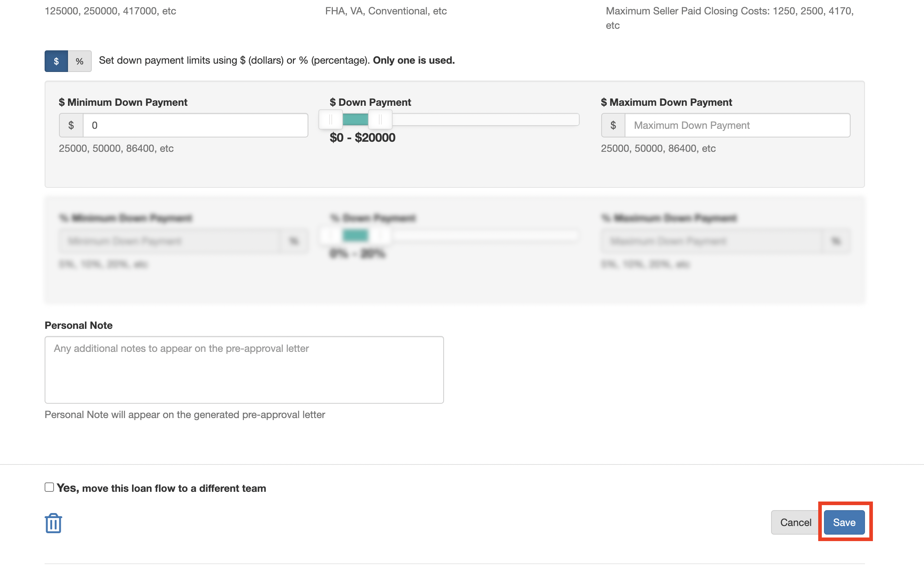The image size is (924, 567).
Task: Click the teal range of $ Down Payment slider
Action: (355, 120)
